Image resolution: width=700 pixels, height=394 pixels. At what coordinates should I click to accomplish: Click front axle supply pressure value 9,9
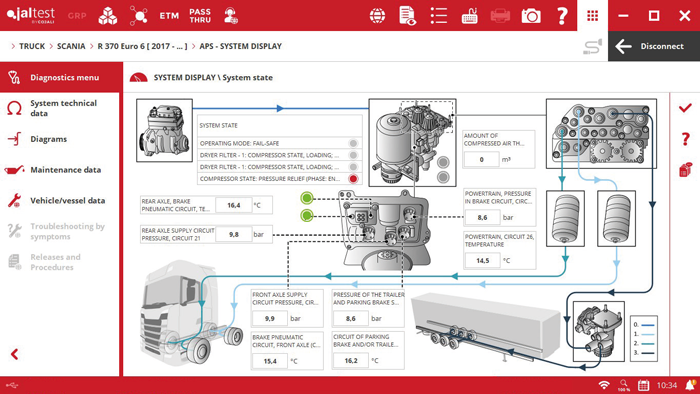269,319
